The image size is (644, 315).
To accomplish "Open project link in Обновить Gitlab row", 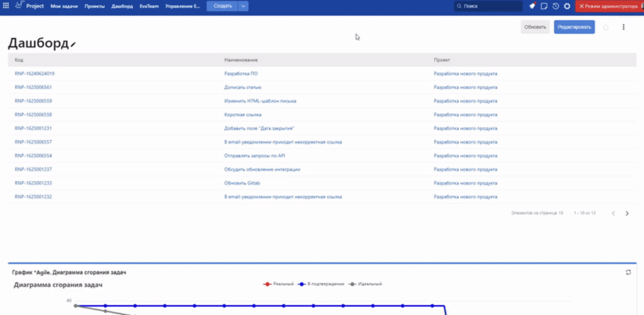I will [466, 183].
